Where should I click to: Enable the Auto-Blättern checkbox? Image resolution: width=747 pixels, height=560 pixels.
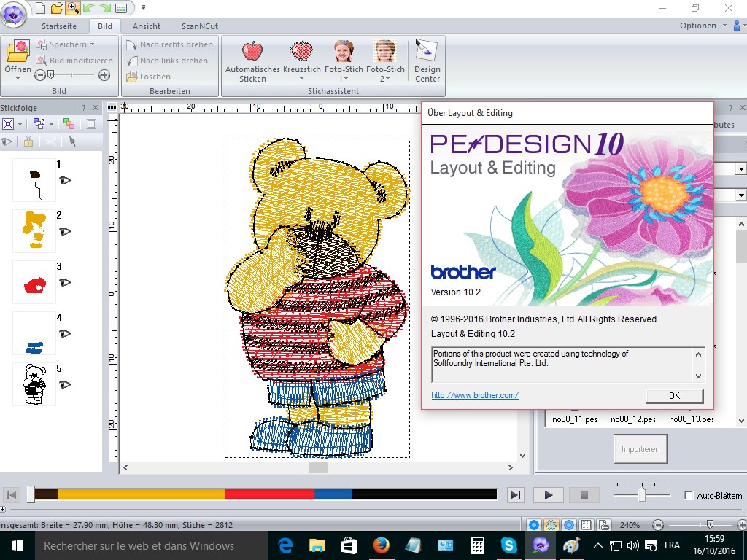(x=689, y=495)
